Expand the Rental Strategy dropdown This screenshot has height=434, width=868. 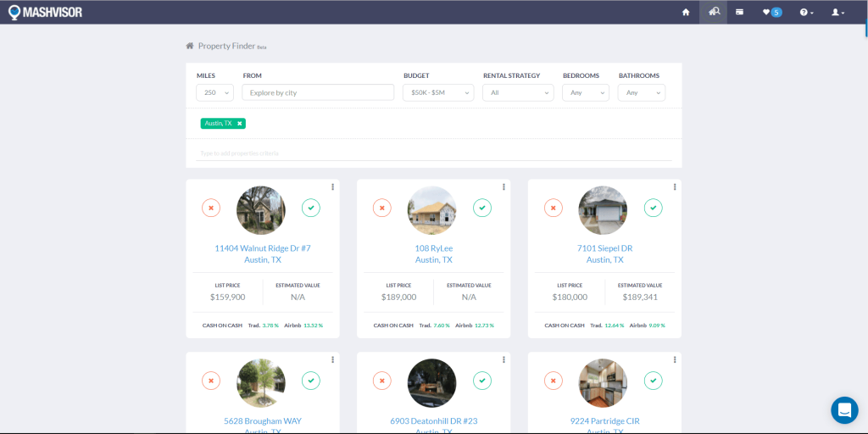tap(517, 92)
